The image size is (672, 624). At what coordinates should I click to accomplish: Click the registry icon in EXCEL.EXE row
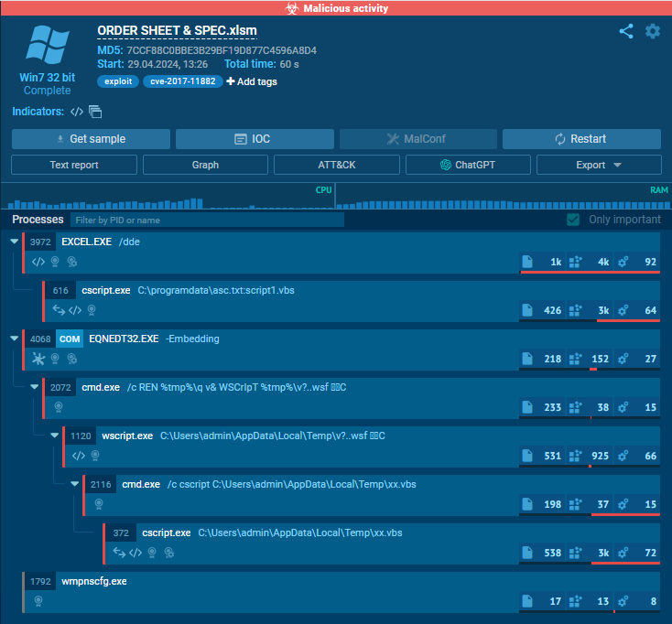point(575,262)
